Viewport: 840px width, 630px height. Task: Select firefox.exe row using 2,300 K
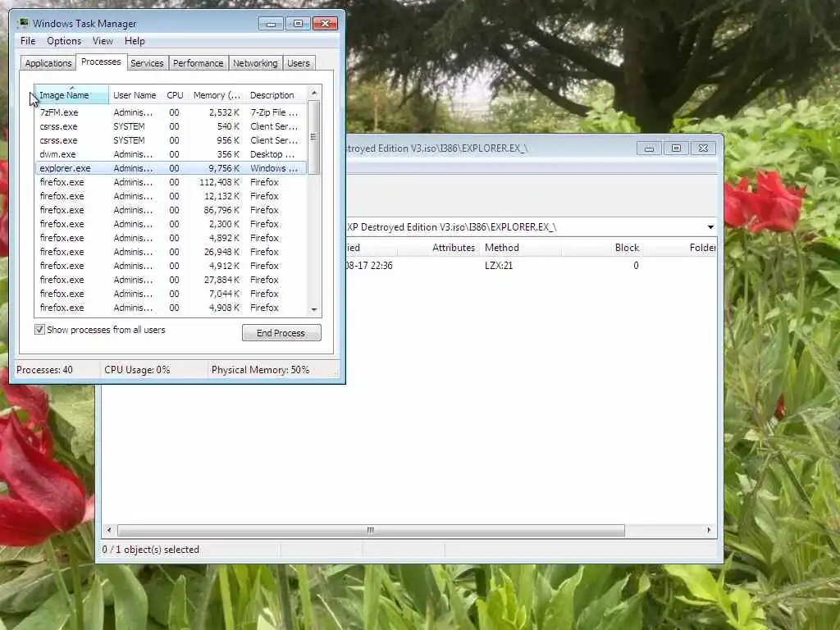(x=171, y=224)
